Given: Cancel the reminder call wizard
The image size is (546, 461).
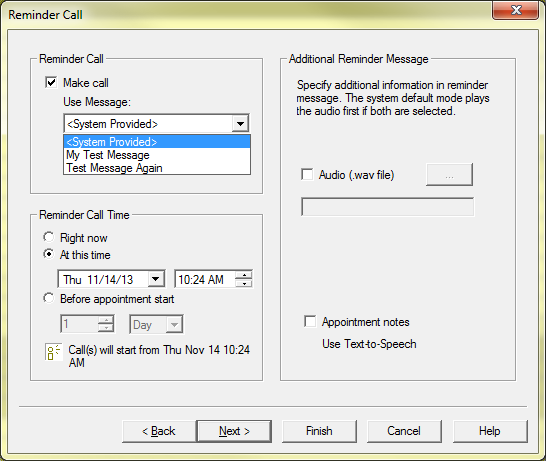Looking at the screenshot, I should 404,431.
